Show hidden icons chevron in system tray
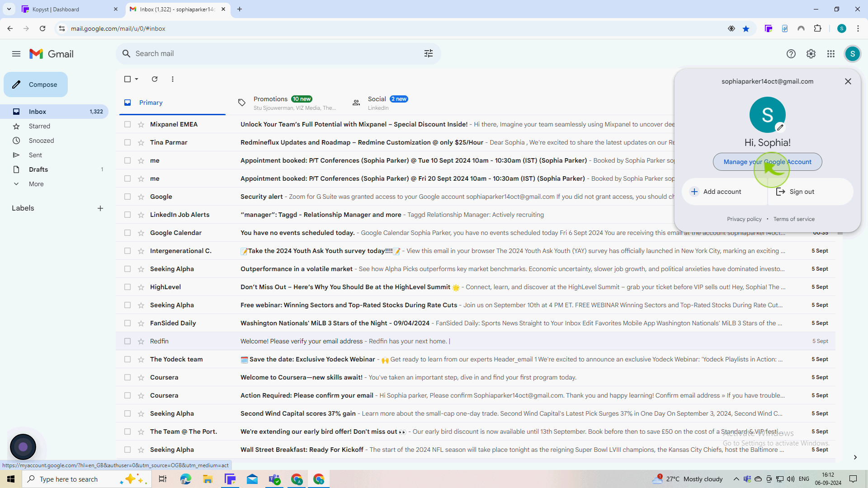 (736, 479)
